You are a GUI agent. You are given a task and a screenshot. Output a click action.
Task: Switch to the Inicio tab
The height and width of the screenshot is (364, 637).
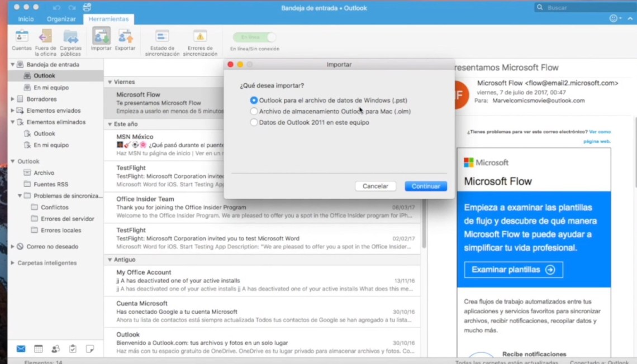[x=26, y=19]
